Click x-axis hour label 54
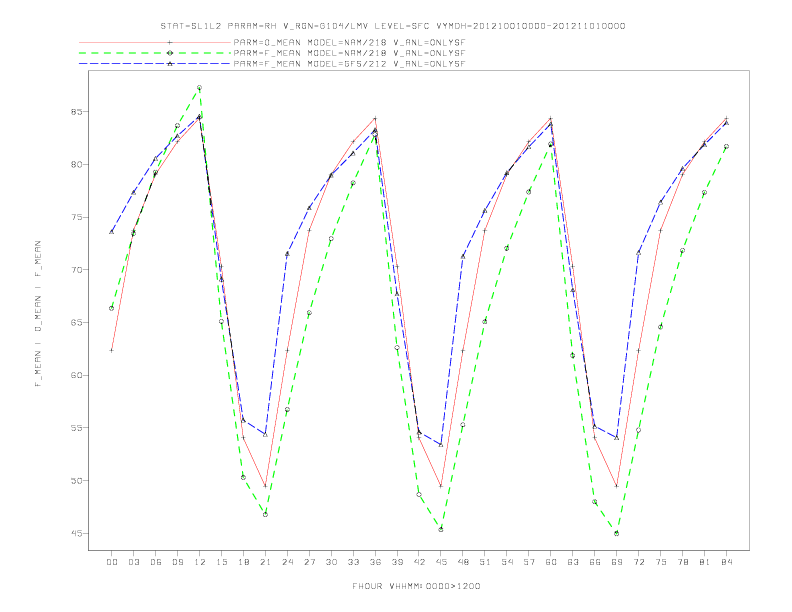The height and width of the screenshot is (612, 792). click(507, 562)
